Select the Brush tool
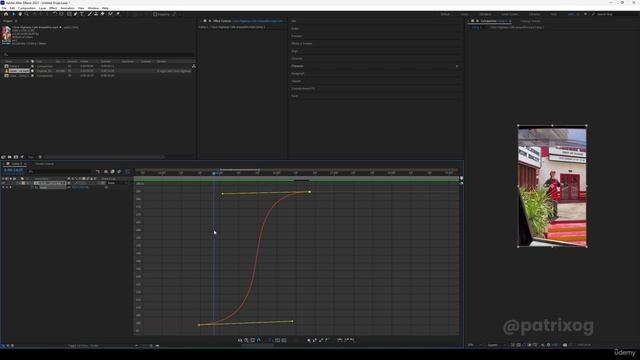The height and width of the screenshot is (360, 640). tap(89, 14)
